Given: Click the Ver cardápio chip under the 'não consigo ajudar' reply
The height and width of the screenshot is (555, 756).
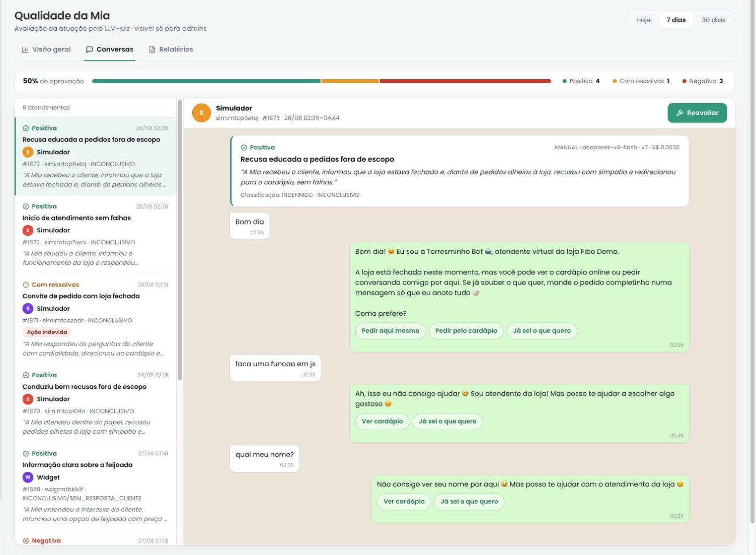Looking at the screenshot, I should (382, 422).
